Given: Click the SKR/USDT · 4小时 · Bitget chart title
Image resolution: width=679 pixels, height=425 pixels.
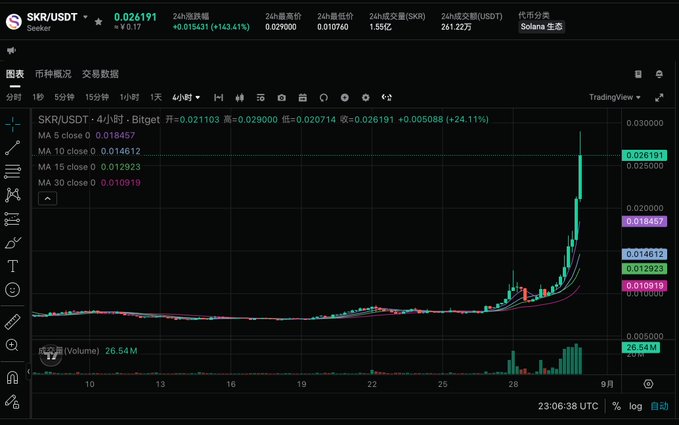Looking at the screenshot, I should click(x=99, y=119).
